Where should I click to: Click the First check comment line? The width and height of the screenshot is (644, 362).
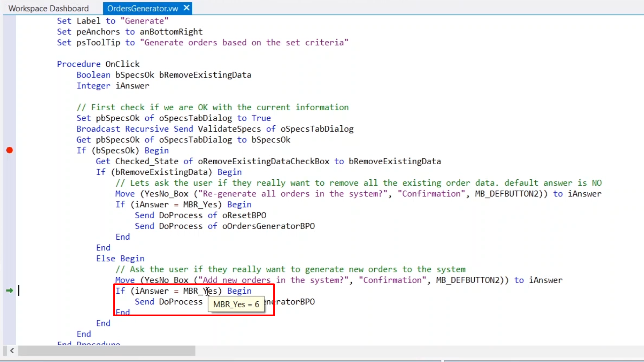(x=213, y=107)
